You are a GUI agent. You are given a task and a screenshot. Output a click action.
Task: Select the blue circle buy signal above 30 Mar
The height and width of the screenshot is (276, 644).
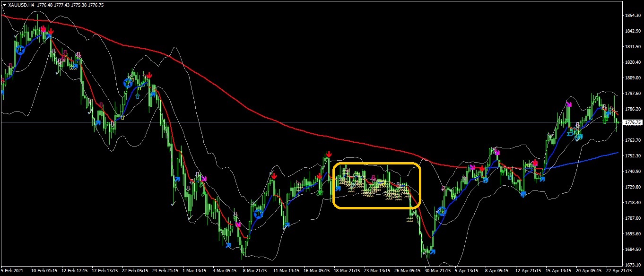click(x=442, y=211)
